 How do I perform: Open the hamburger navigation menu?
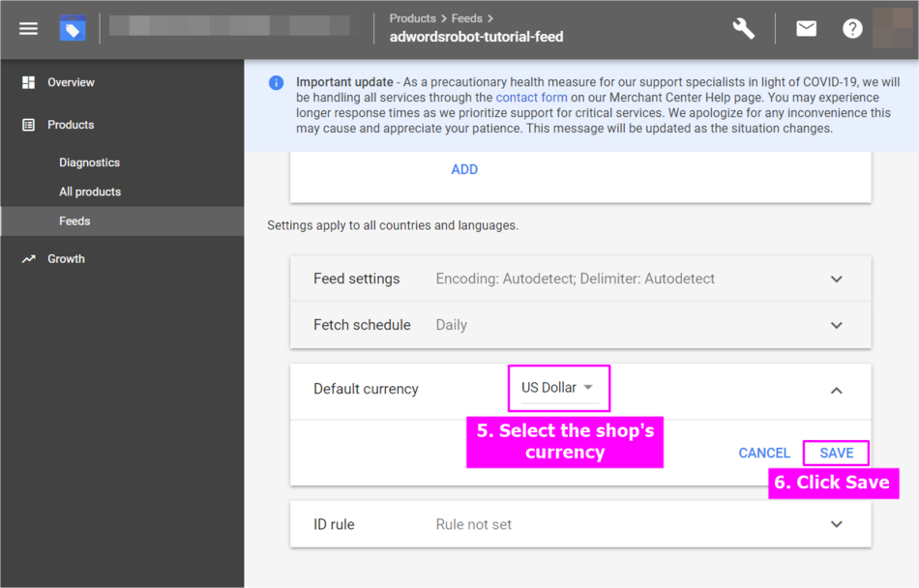pyautogui.click(x=28, y=29)
